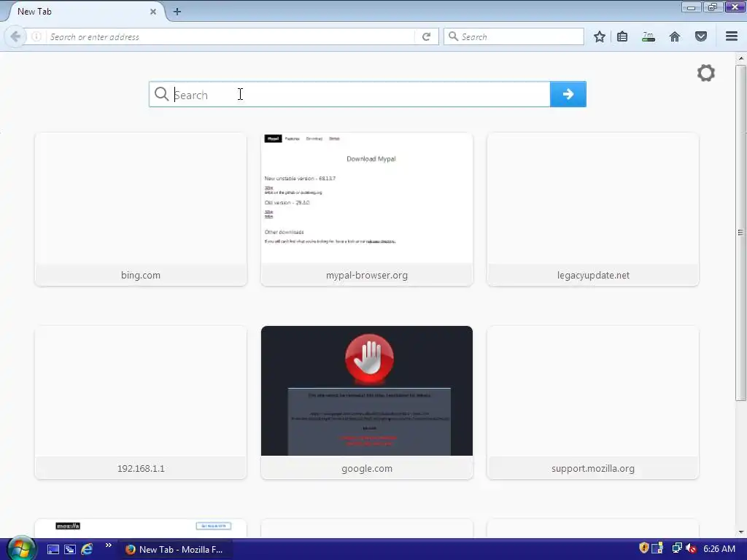Go to the Firefox home page
The height and width of the screenshot is (560, 747).
pyautogui.click(x=675, y=36)
